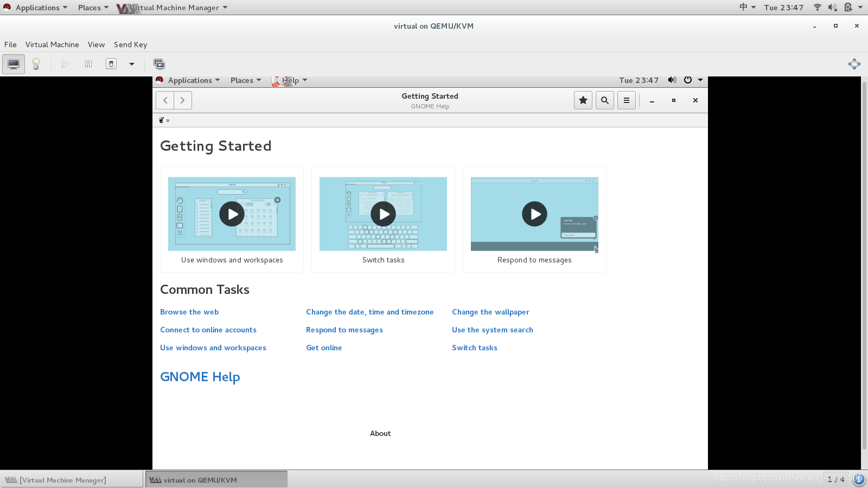Click the About link
Viewport: 868px width, 488px height.
tap(380, 433)
